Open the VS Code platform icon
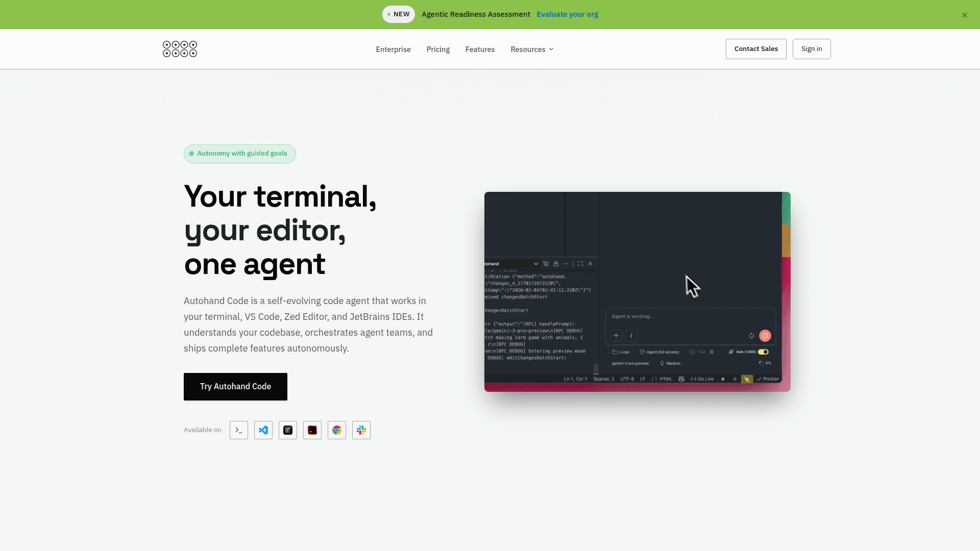 263,430
